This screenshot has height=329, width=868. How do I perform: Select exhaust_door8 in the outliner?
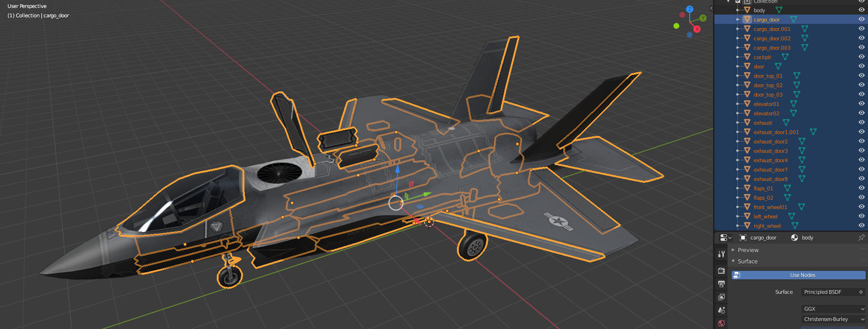pos(771,179)
